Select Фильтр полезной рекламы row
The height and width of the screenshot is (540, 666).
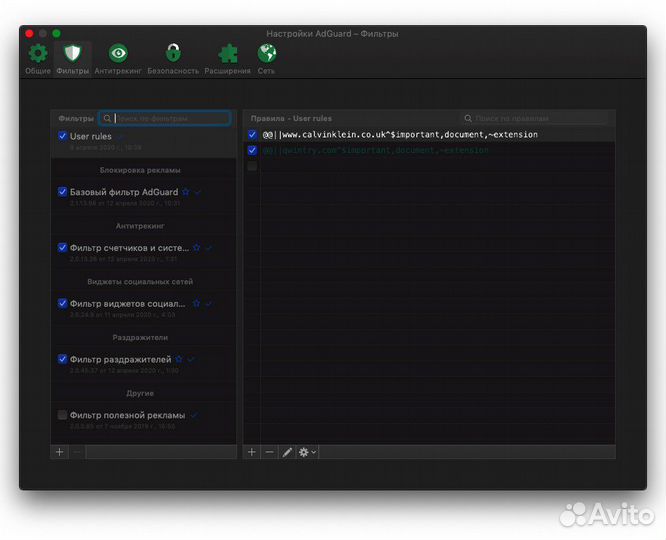tap(144, 420)
